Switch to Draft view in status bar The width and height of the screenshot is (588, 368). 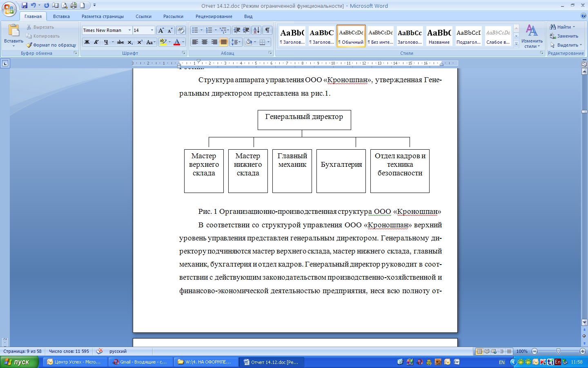(x=509, y=351)
